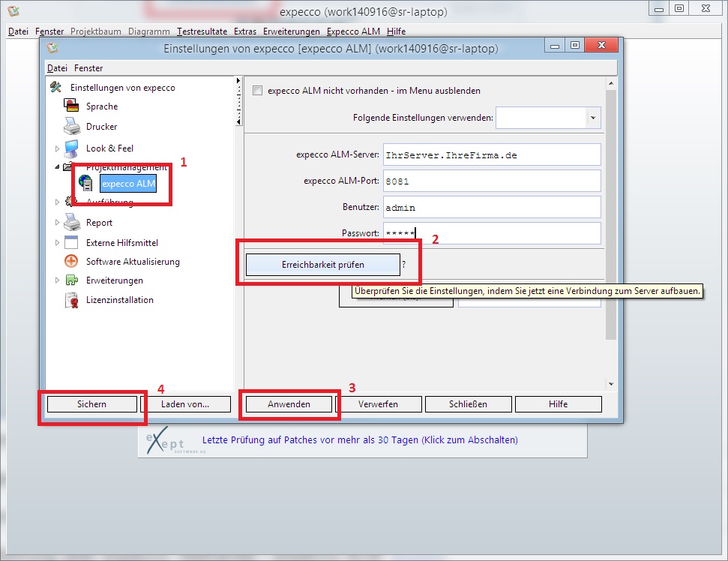Click into the expecco ALM-Server field
Viewport: 728px width, 561px height.
(x=491, y=155)
